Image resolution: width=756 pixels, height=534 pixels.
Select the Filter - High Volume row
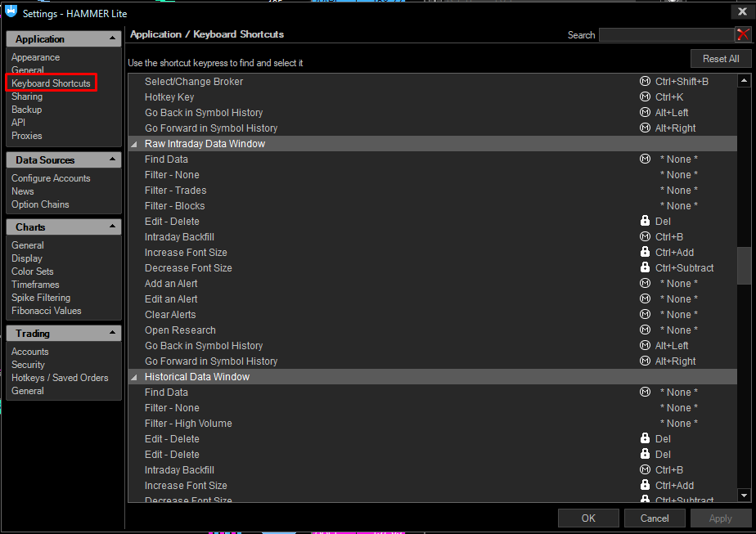pyautogui.click(x=433, y=423)
